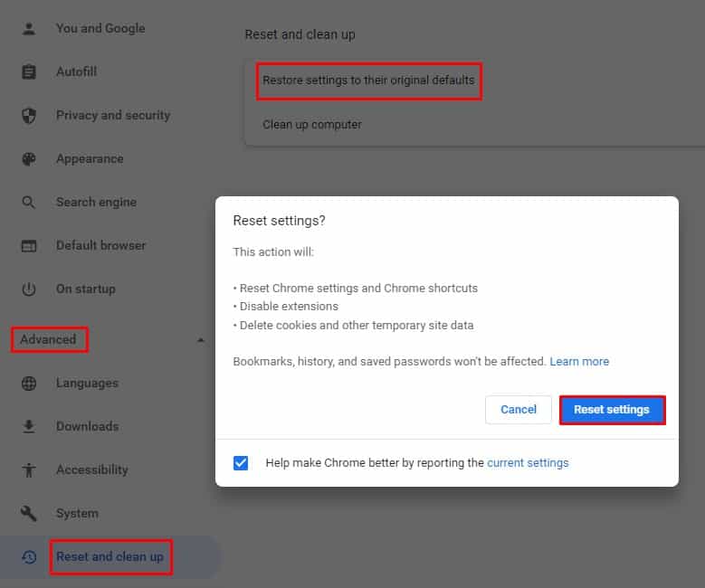Click Restore settings to their original defaults
The width and height of the screenshot is (705, 588).
[x=368, y=81]
